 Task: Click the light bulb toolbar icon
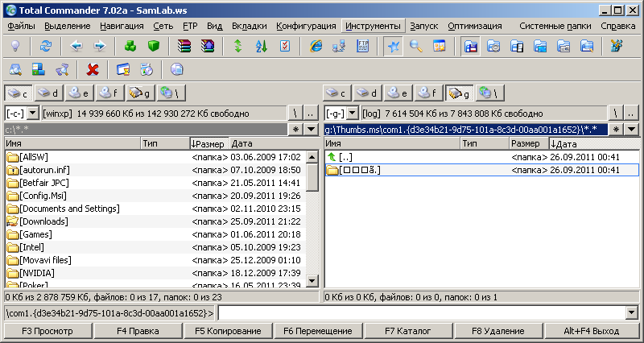click(x=15, y=46)
